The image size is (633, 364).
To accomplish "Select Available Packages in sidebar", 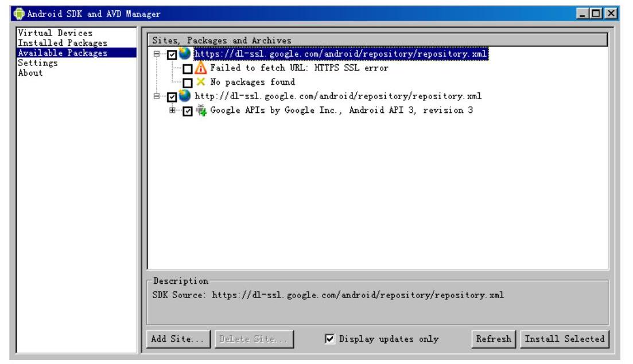I will coord(76,53).
